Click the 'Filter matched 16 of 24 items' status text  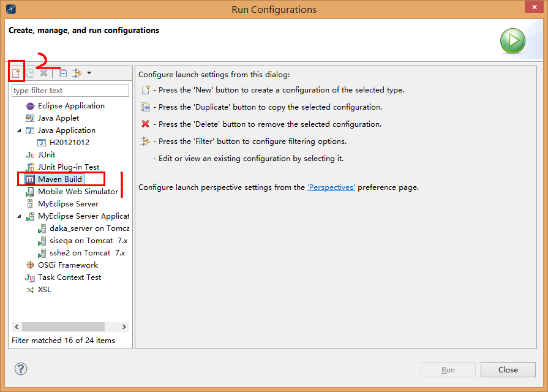(x=63, y=341)
